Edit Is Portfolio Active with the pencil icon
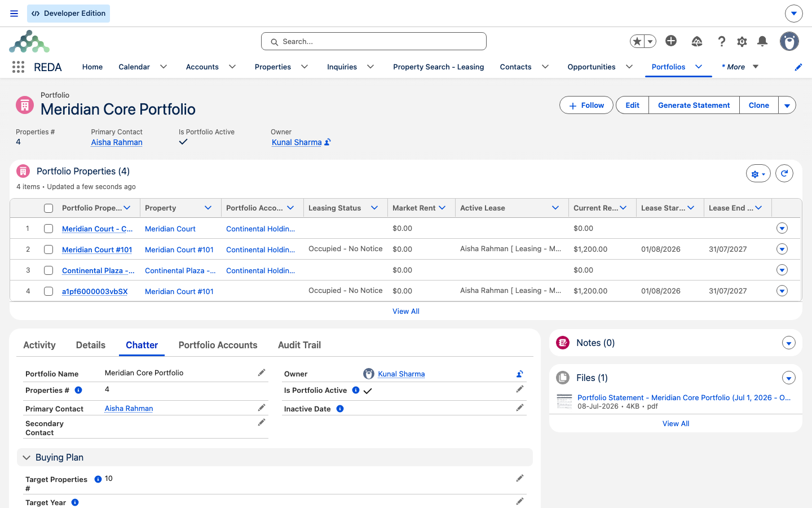The image size is (812, 508). [x=520, y=389]
